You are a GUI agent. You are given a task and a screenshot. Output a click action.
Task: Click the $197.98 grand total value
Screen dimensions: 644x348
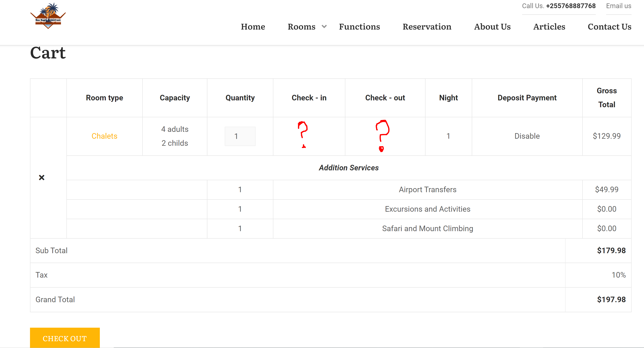coord(611,300)
